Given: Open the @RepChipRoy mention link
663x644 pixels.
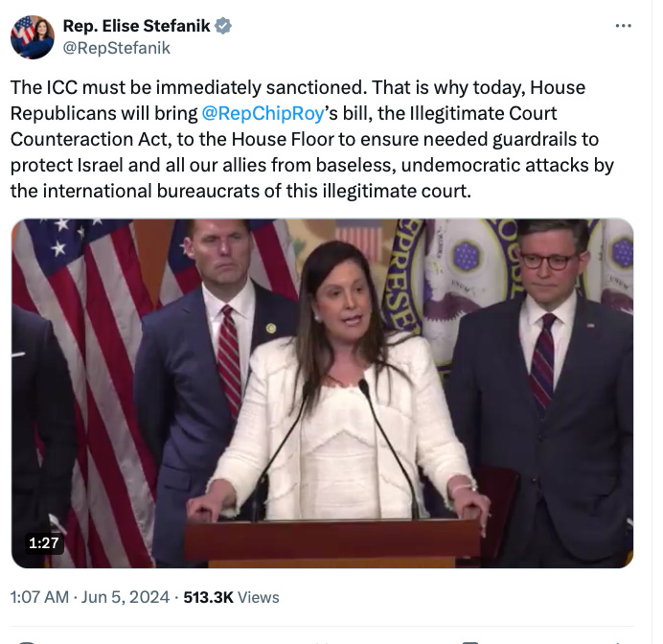Looking at the screenshot, I should [263, 113].
